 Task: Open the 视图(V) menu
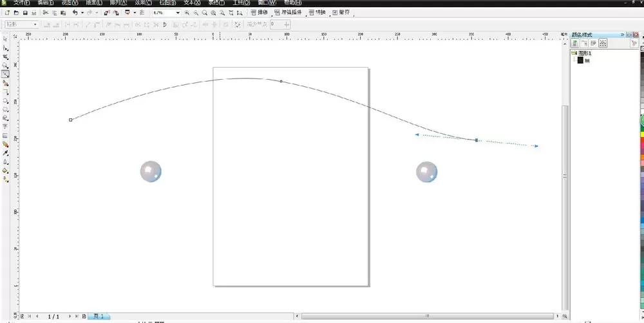(70, 3)
